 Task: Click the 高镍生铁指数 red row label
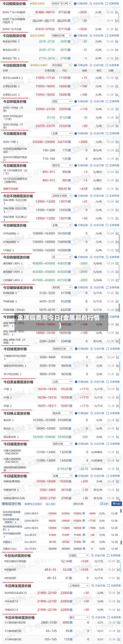[11, 189]
